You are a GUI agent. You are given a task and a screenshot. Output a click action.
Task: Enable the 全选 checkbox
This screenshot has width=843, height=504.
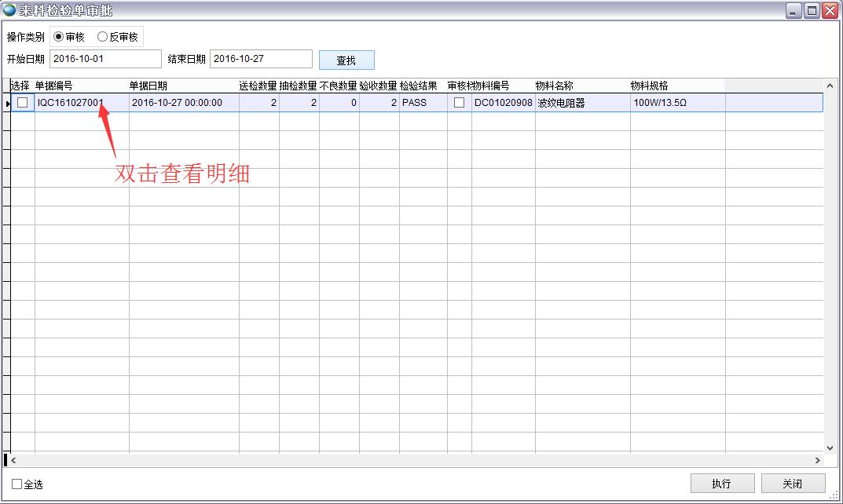(x=17, y=484)
